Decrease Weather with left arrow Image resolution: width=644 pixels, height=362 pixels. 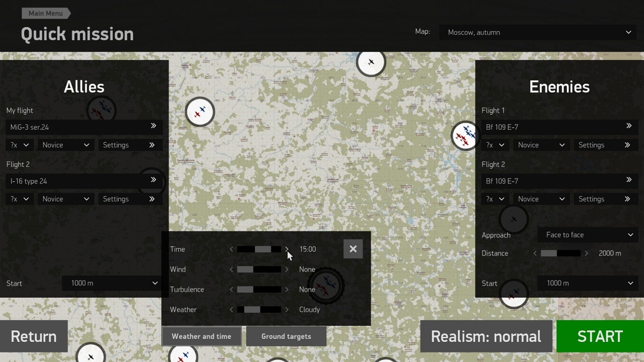(x=231, y=310)
